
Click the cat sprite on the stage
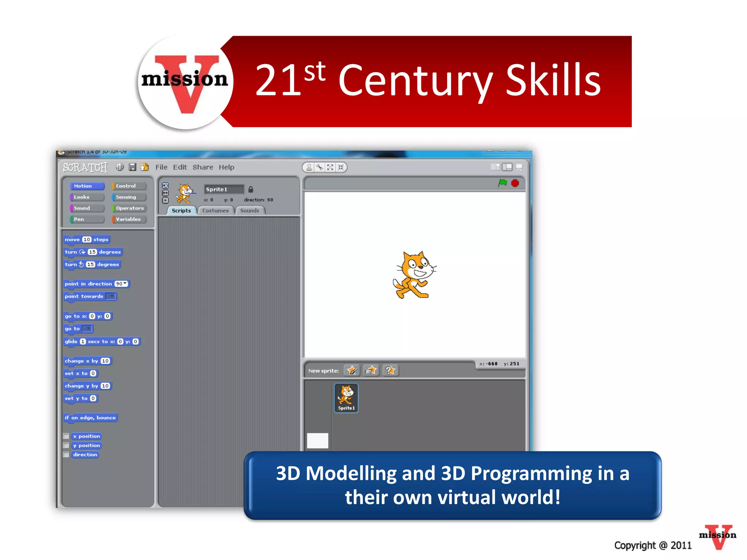[414, 275]
